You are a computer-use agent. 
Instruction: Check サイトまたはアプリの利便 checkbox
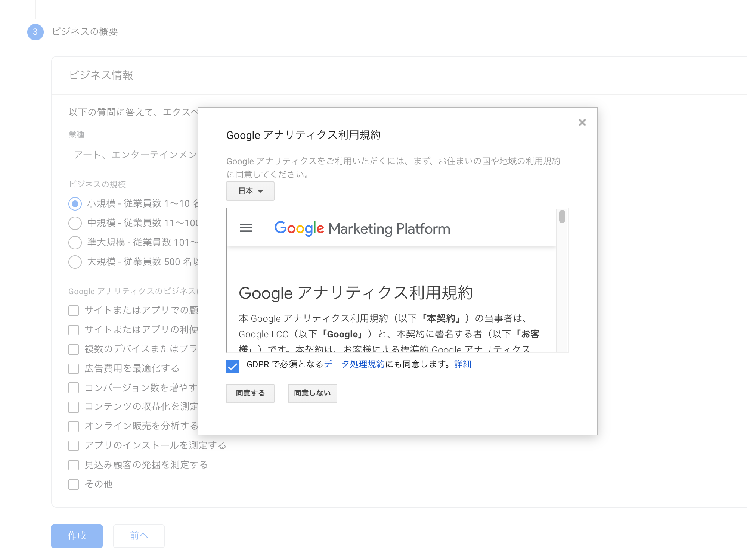tap(74, 330)
